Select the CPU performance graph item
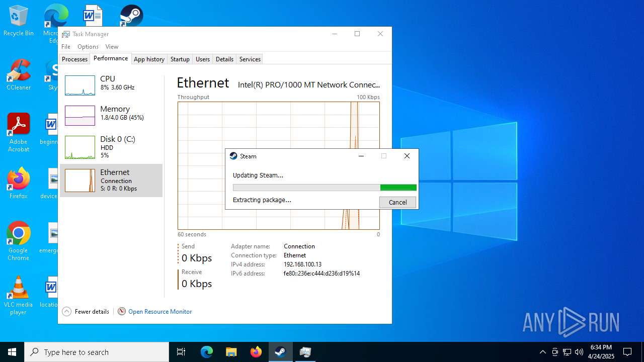Image resolution: width=644 pixels, height=362 pixels. click(111, 85)
